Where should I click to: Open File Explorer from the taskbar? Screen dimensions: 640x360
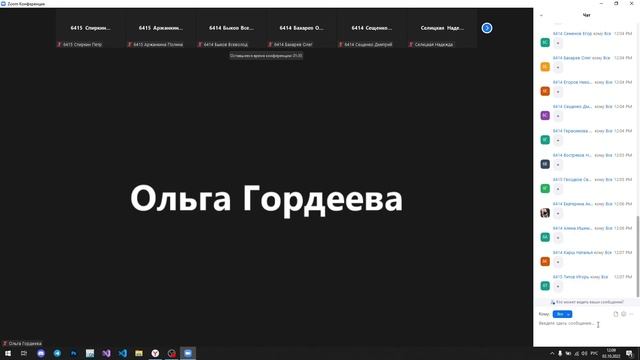(x=139, y=353)
